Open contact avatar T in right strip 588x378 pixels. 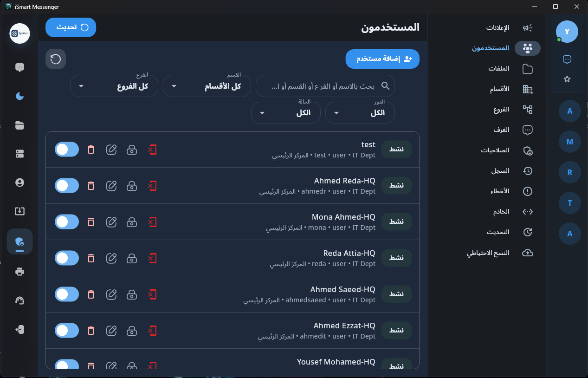click(x=570, y=203)
